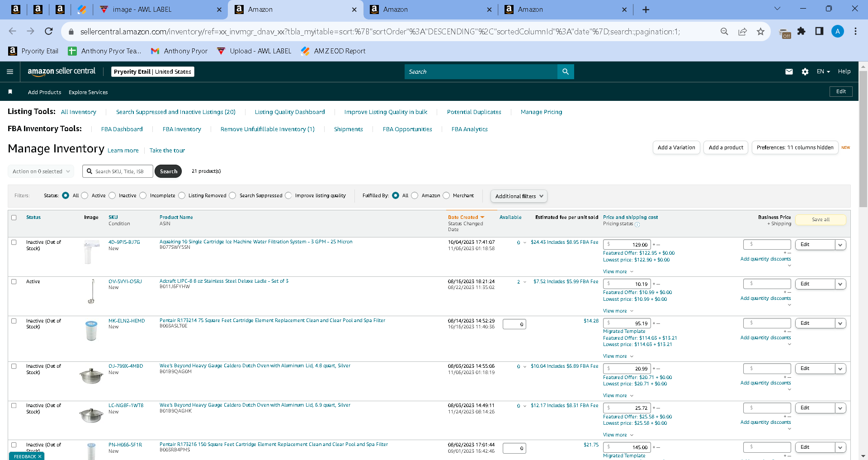Open the Shipments tool link

348,129
